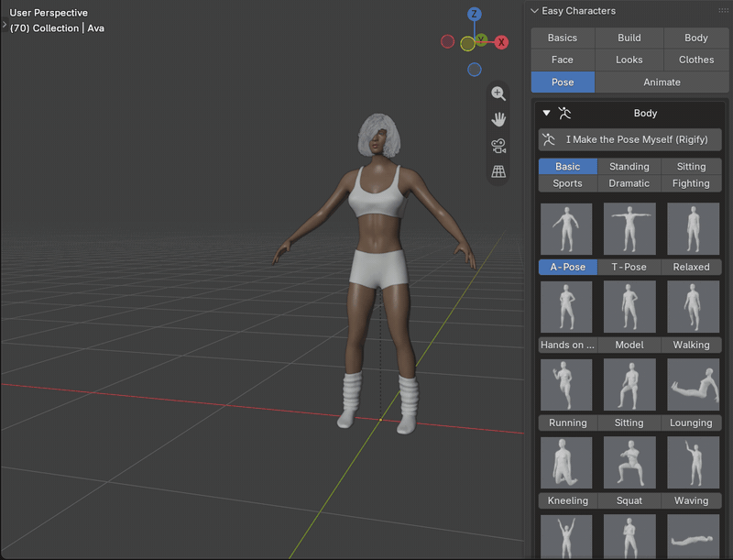This screenshot has height=560, width=733.
Task: Apply the A-Pose button
Action: 567,267
